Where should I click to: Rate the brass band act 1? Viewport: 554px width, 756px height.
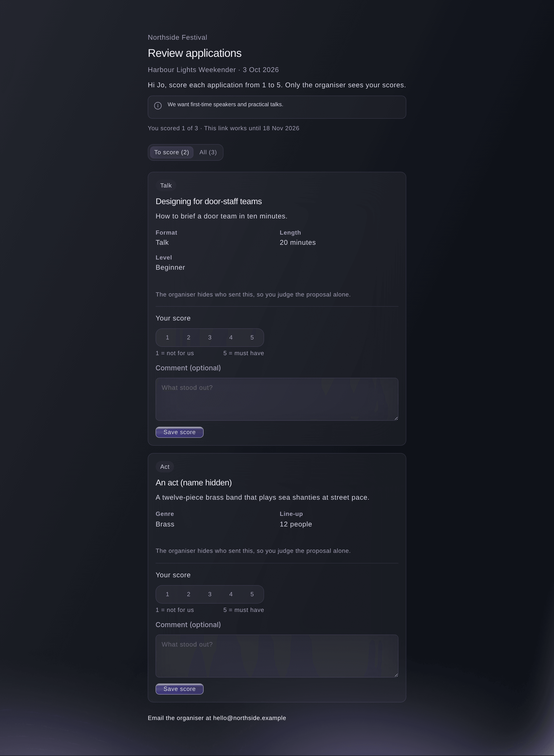pos(167,594)
